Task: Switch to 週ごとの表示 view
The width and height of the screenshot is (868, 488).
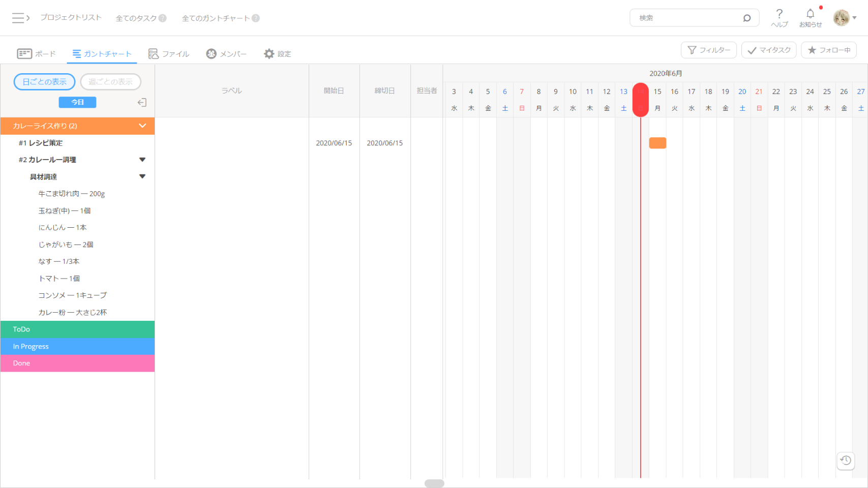Action: click(x=111, y=82)
